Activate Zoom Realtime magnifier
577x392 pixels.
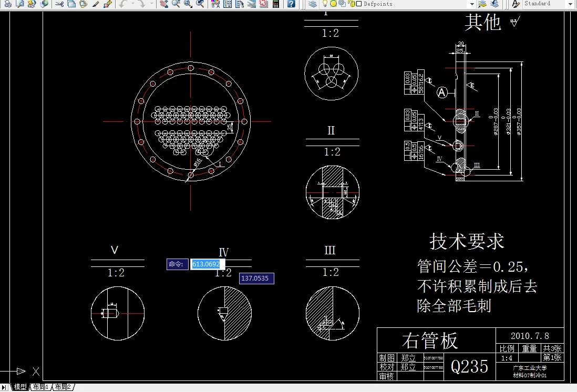pos(176,4)
